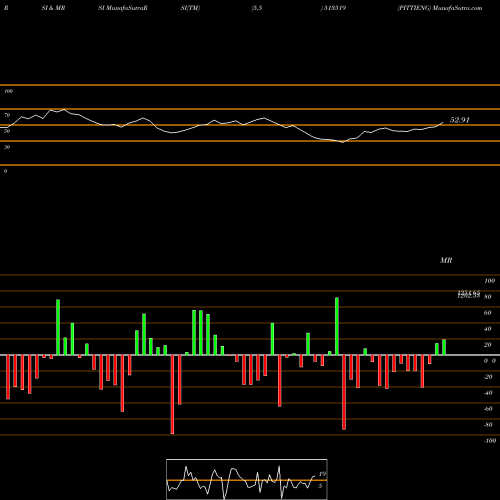Click the '100' label on the RSI left axis
The width and height of the screenshot is (500, 500).
pos(8,91)
